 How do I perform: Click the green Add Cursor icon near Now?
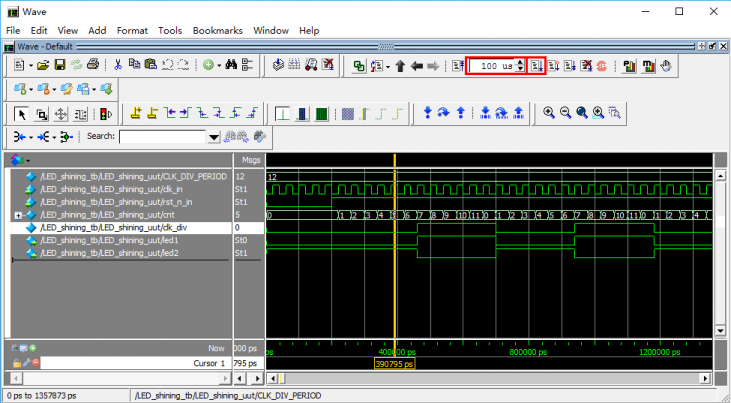point(33,348)
